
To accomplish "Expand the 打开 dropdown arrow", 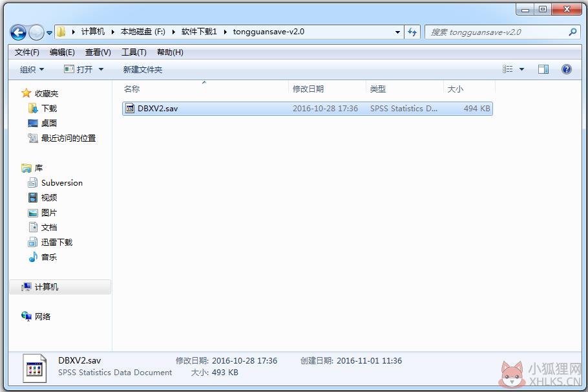I will [x=101, y=69].
